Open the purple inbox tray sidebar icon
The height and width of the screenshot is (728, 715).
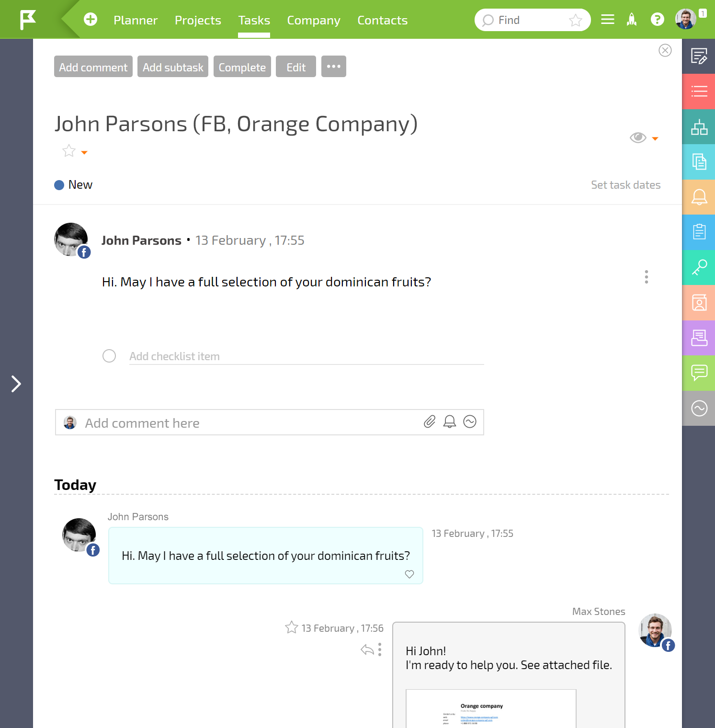pyautogui.click(x=699, y=338)
